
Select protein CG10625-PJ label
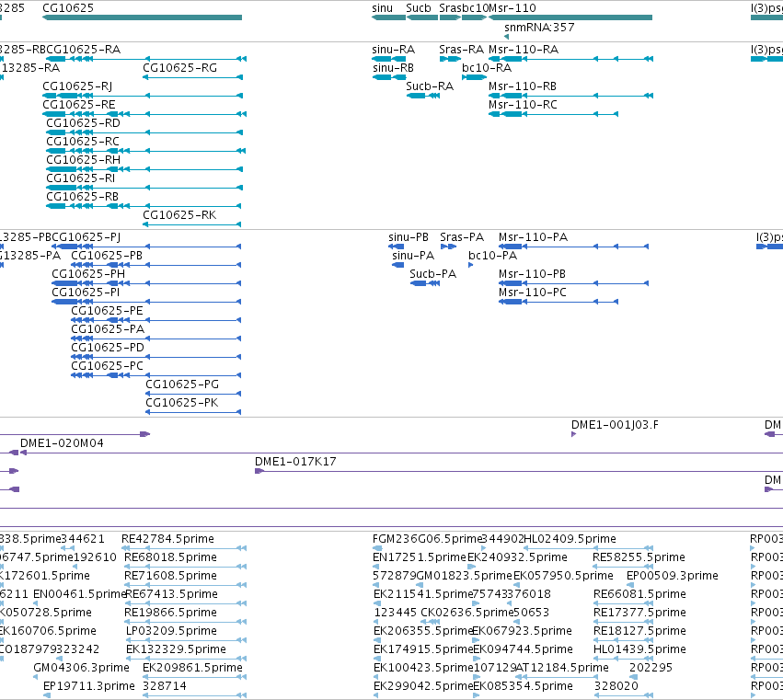pos(86,237)
